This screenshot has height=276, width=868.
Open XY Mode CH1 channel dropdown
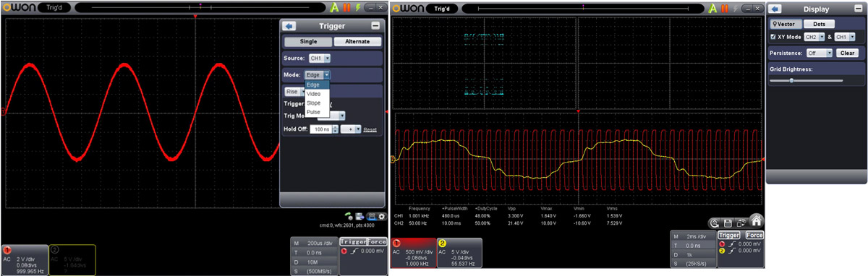(x=845, y=36)
